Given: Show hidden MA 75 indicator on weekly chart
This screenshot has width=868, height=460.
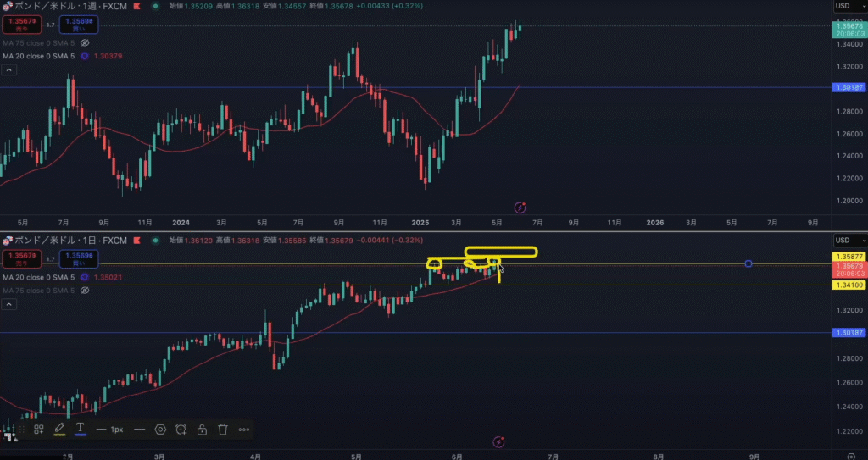Looking at the screenshot, I should 85,42.
